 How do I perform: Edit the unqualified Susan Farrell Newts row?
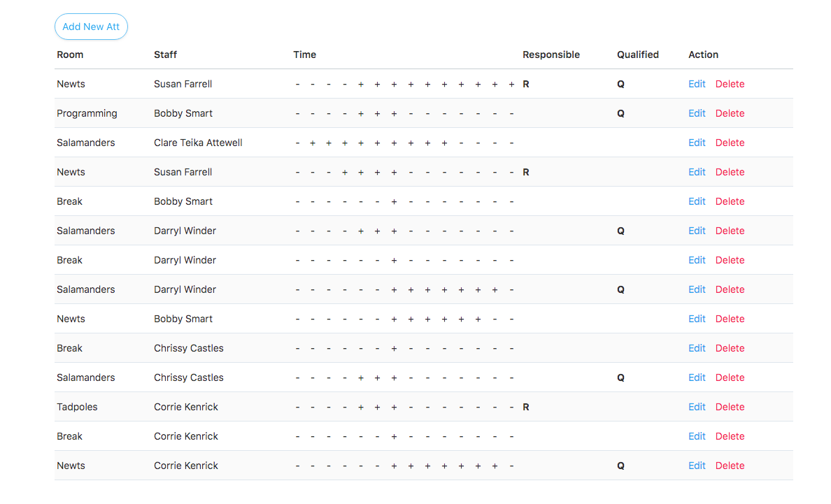click(697, 172)
